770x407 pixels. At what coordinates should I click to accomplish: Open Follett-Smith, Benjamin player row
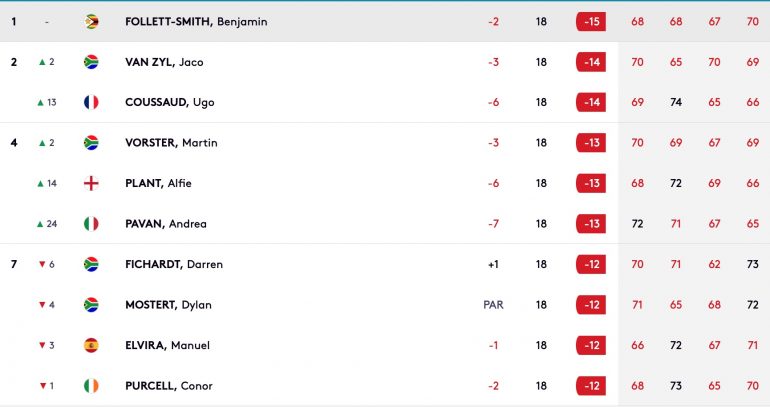click(x=385, y=22)
